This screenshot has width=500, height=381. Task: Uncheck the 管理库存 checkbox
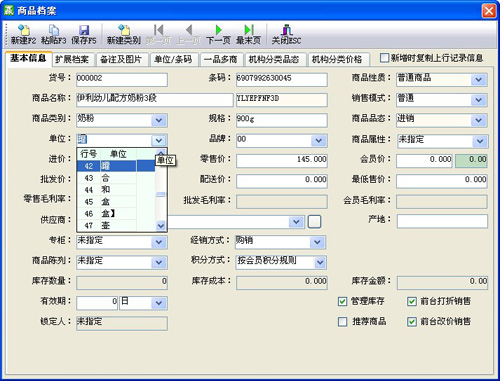pyautogui.click(x=342, y=302)
